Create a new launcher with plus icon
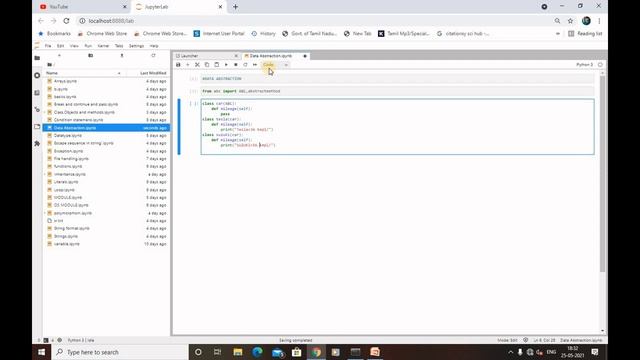640x360 pixels. [x=59, y=56]
